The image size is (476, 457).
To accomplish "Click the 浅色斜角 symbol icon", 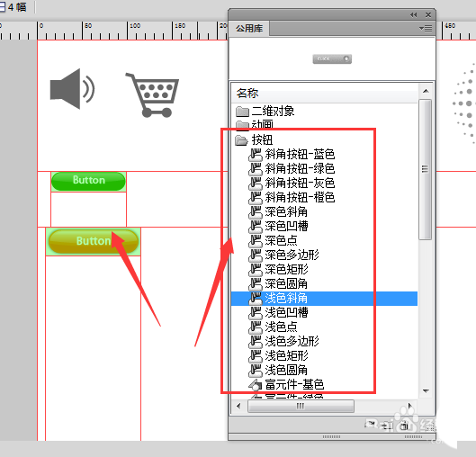I will tap(256, 299).
